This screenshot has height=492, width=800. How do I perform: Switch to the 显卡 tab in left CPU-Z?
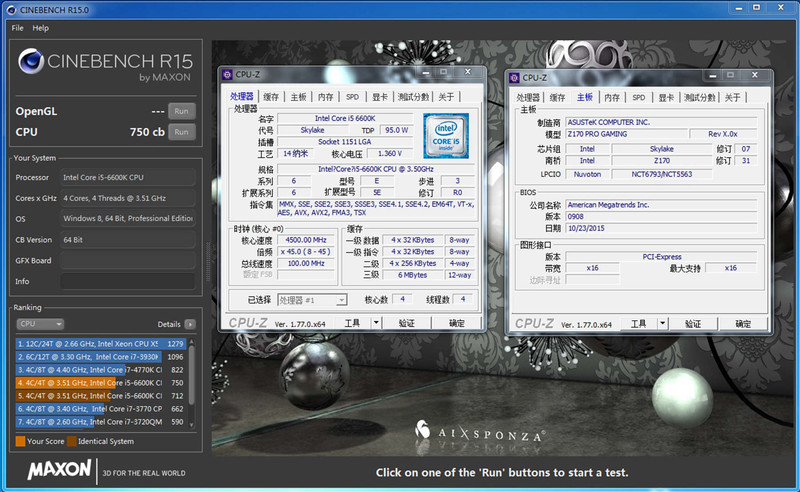pyautogui.click(x=380, y=96)
